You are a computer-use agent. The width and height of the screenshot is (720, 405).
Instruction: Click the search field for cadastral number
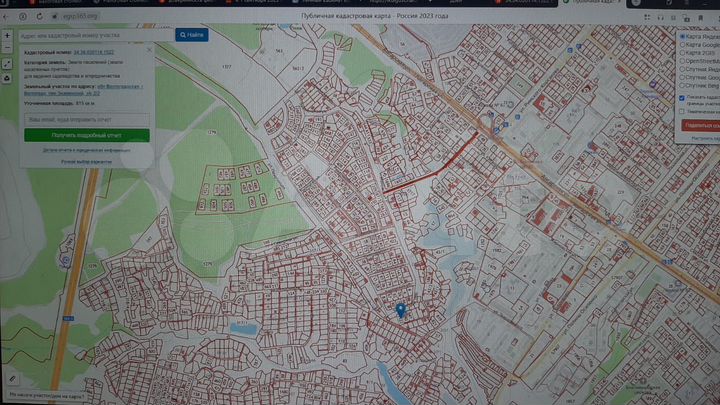(96, 35)
